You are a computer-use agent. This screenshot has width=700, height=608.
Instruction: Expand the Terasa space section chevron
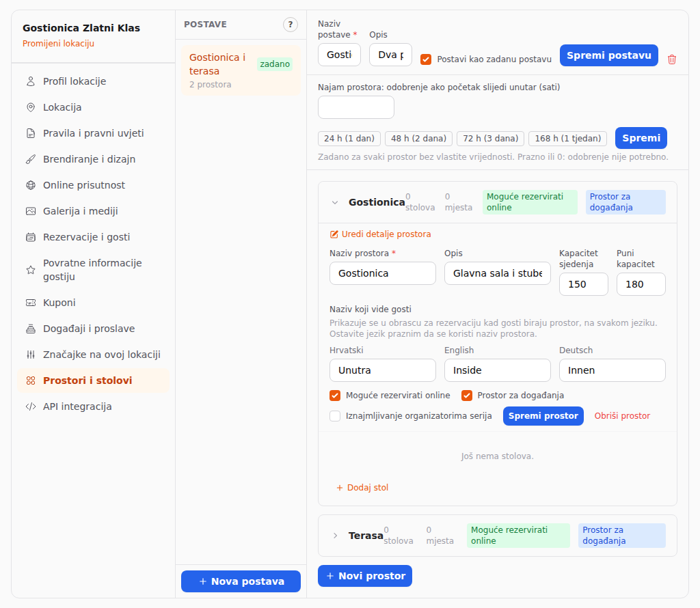click(335, 536)
